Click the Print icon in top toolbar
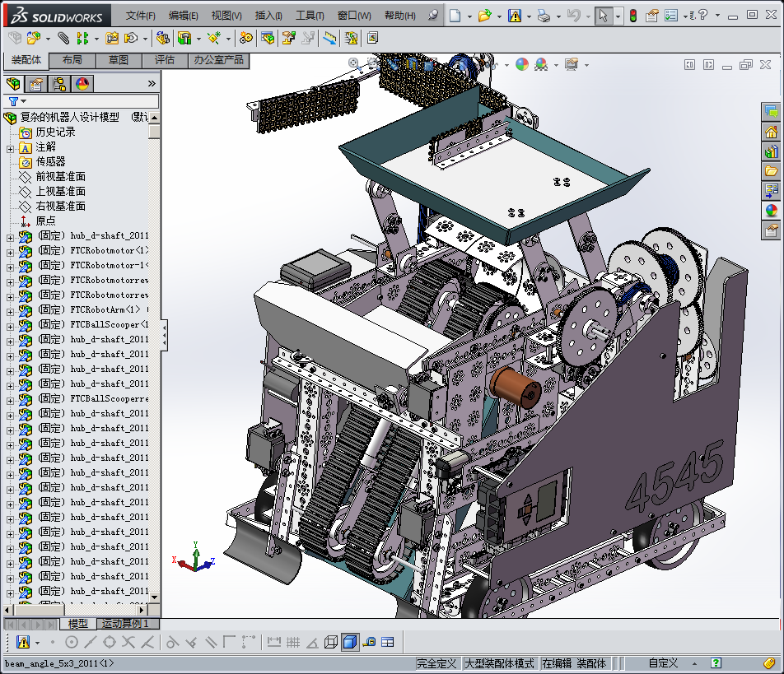This screenshot has height=674, width=784. pos(543,16)
